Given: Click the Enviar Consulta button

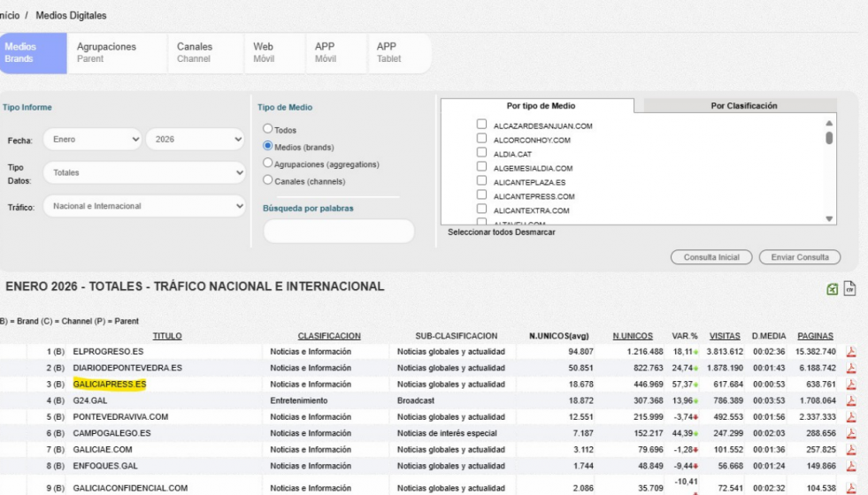Looking at the screenshot, I should tap(799, 257).
